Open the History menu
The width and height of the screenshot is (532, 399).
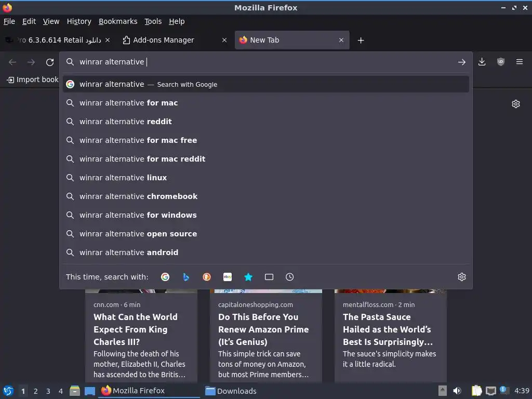(79, 21)
